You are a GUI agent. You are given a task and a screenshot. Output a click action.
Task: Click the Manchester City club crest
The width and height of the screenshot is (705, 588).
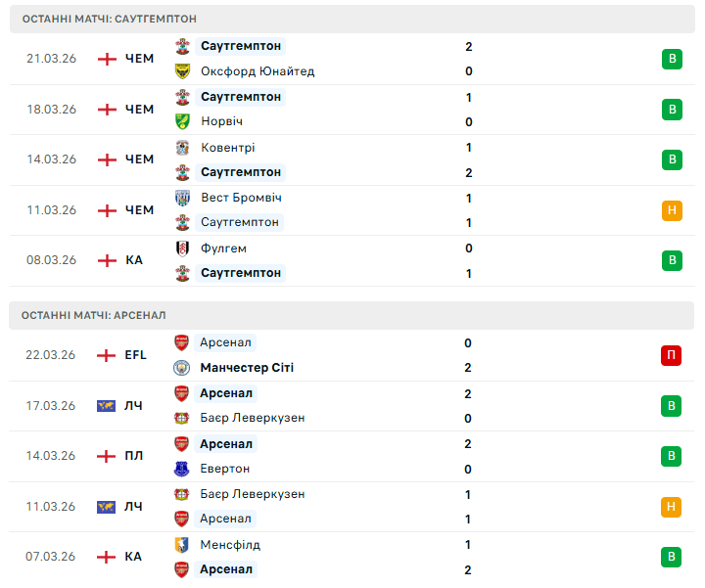pyautogui.click(x=182, y=368)
